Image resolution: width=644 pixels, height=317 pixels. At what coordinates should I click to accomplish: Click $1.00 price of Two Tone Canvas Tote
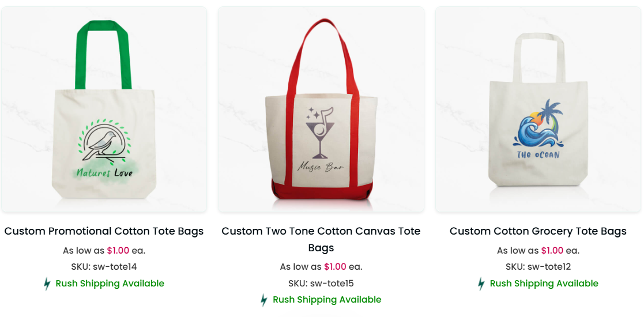tap(335, 267)
